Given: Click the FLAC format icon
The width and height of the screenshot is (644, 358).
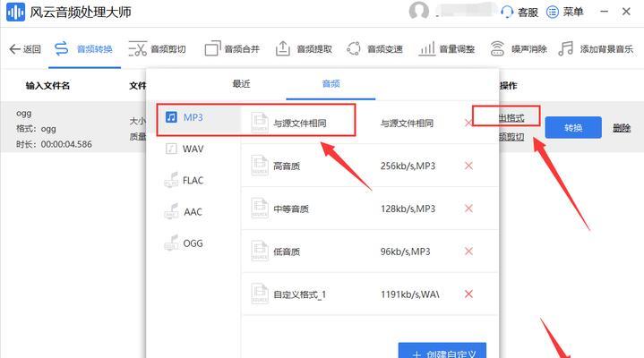Looking at the screenshot, I should [x=171, y=180].
